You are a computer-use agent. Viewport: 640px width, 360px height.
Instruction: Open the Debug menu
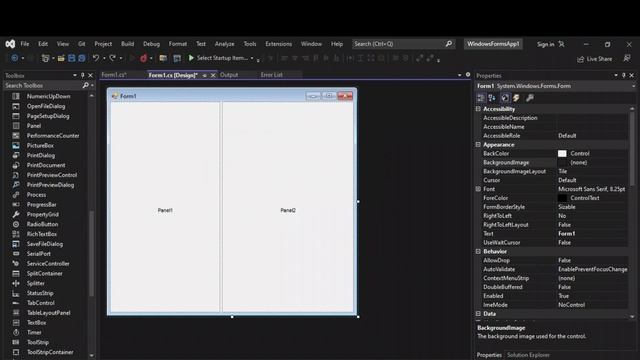pyautogui.click(x=151, y=44)
